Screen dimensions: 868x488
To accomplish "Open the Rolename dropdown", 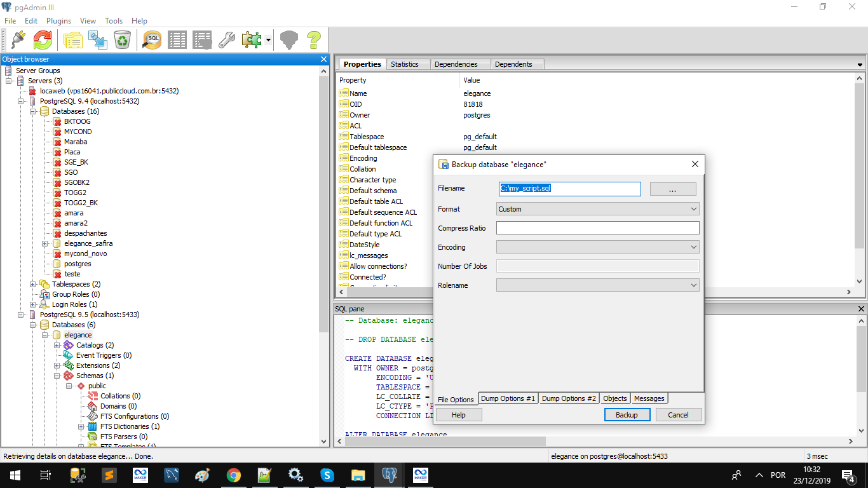I will pyautogui.click(x=597, y=285).
